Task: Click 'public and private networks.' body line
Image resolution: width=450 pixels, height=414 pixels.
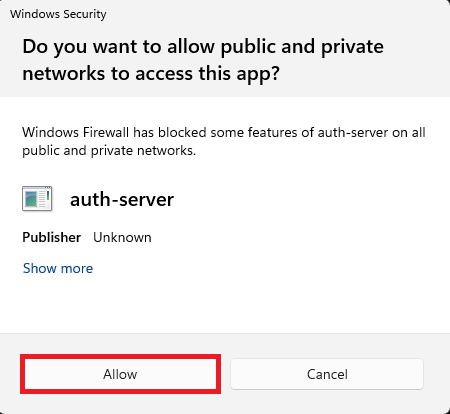Action: click(x=109, y=151)
